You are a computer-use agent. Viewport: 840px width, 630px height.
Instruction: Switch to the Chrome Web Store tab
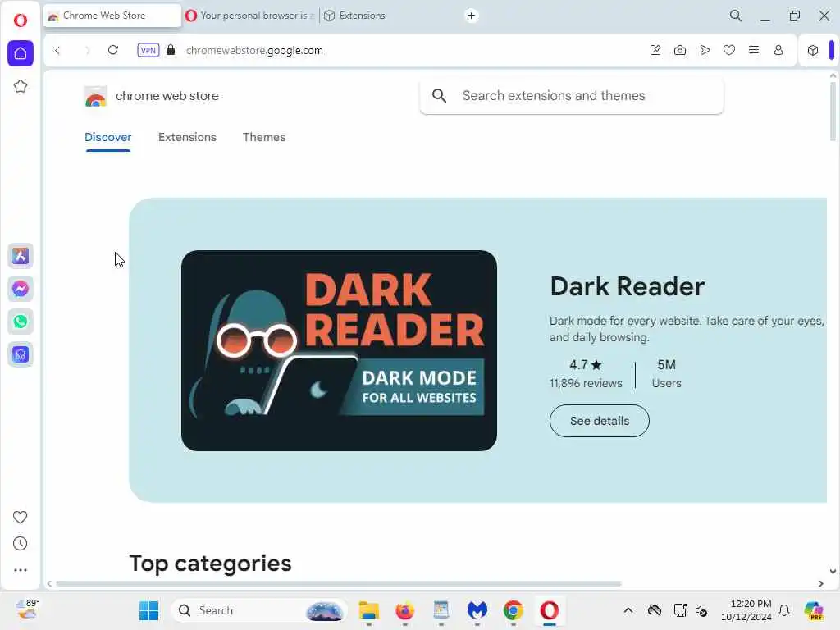pyautogui.click(x=112, y=16)
